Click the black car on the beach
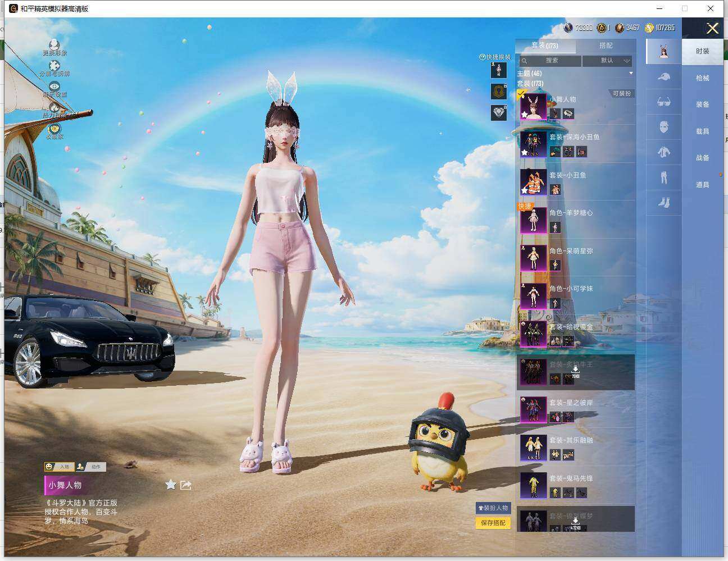 pyautogui.click(x=89, y=341)
